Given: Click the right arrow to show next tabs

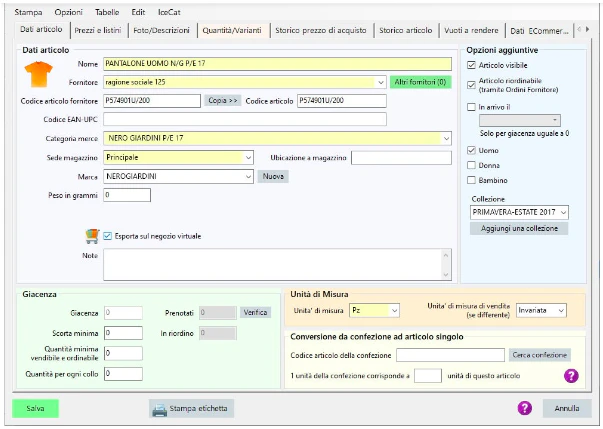Looking at the screenshot, I should point(587,29).
